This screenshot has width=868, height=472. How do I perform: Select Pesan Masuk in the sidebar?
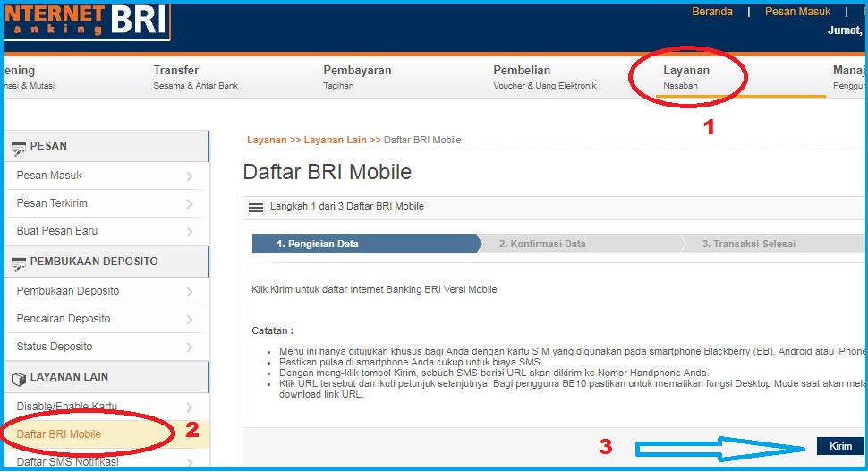[106, 176]
